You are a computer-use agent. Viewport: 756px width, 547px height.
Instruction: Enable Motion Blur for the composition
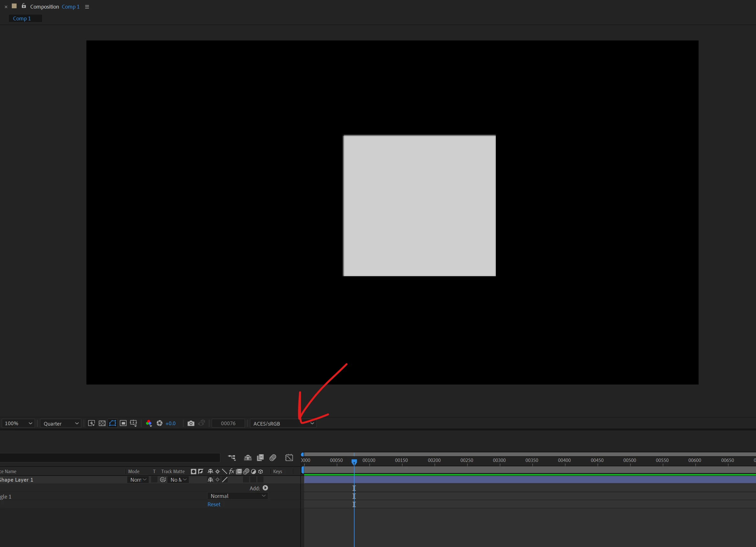[273, 458]
